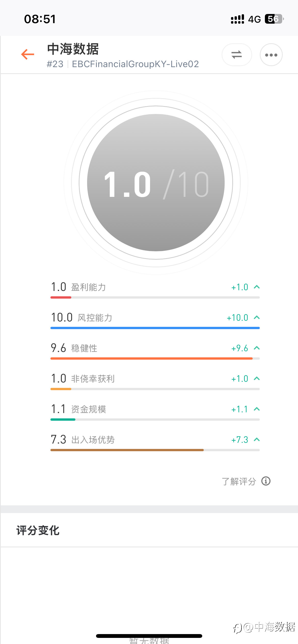Tap the orange back arrow
The width and height of the screenshot is (298, 644).
pyautogui.click(x=28, y=54)
